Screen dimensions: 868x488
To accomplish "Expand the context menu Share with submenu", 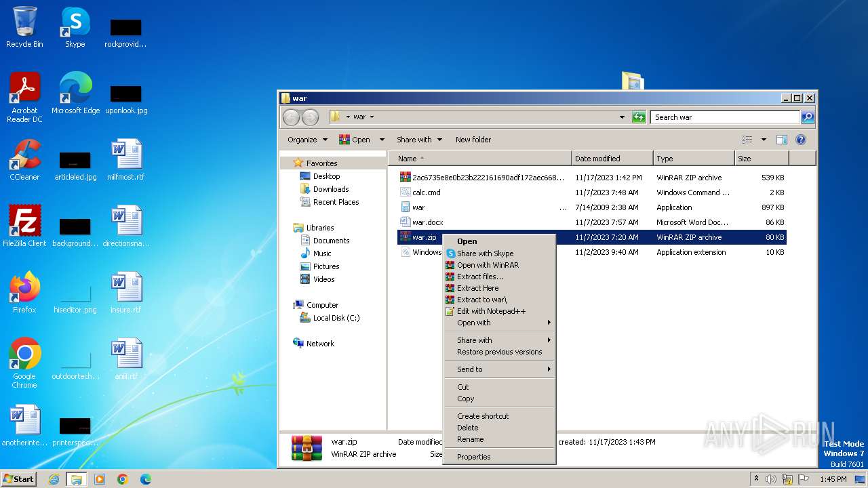I will (x=499, y=340).
